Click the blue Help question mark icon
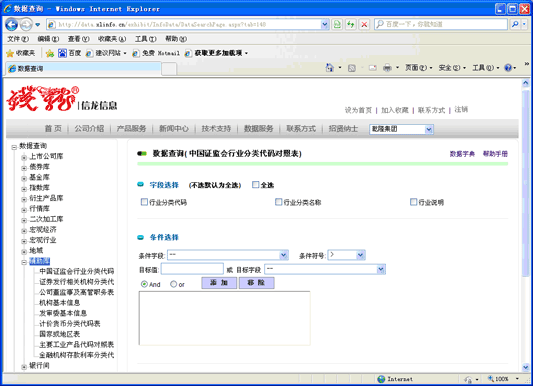533x386 pixels. (x=508, y=68)
